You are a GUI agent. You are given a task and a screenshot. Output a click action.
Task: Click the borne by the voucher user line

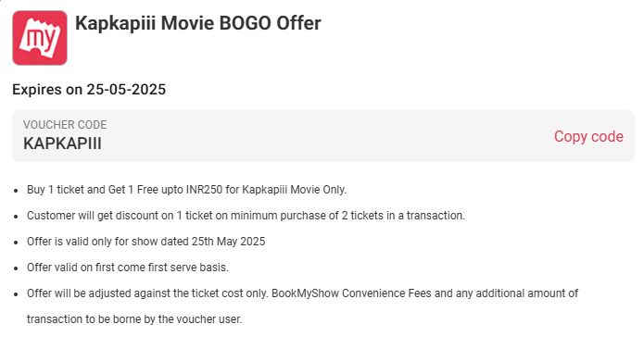(x=134, y=319)
